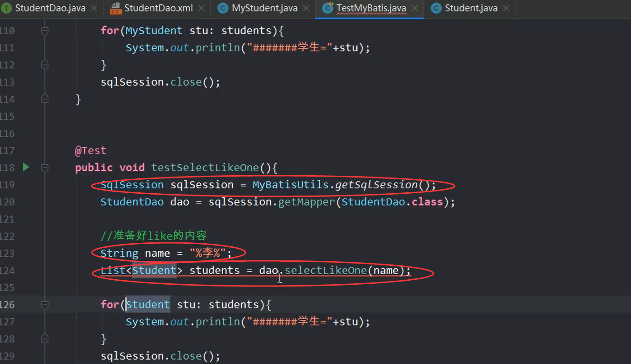Viewport: 631px width, 364px height.
Task: Click the fold marker beside line 128
Action: click(44, 338)
